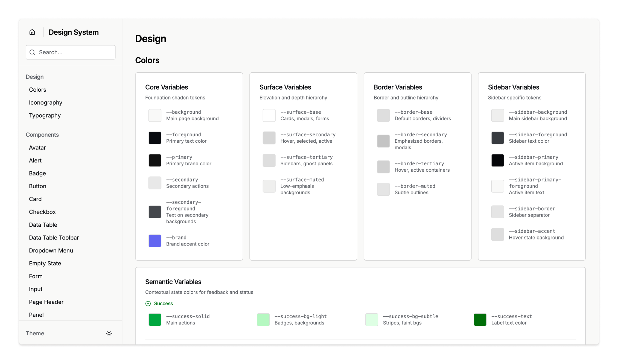Open the Empty State component page
The width and height of the screenshot is (618, 364).
click(45, 263)
